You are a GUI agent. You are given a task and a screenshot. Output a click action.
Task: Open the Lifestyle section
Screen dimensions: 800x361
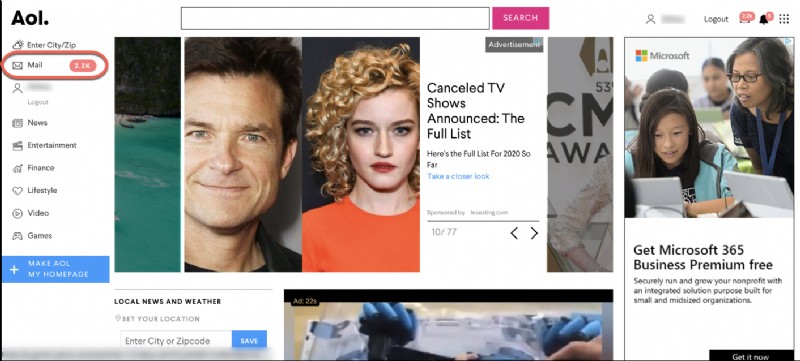[x=42, y=190]
